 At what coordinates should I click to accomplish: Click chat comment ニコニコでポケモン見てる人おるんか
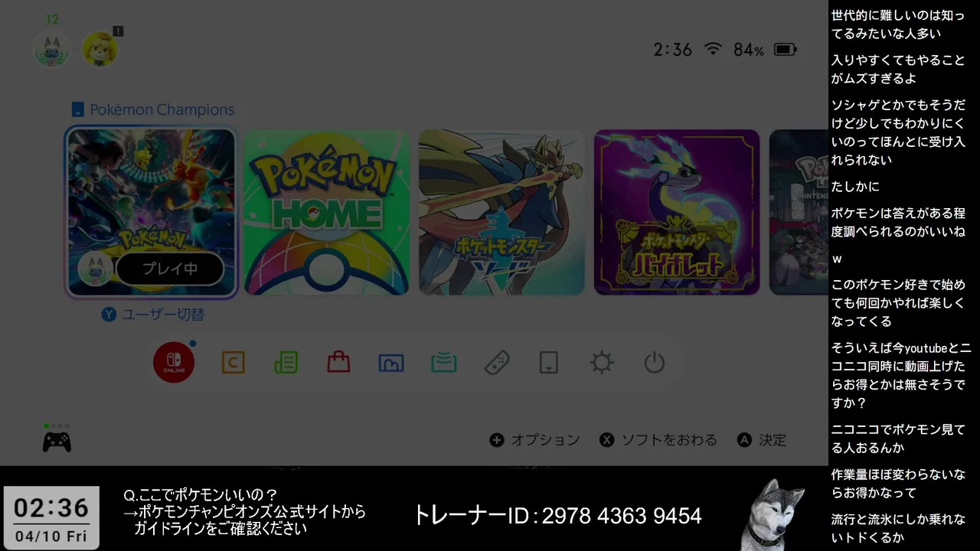[898, 439]
